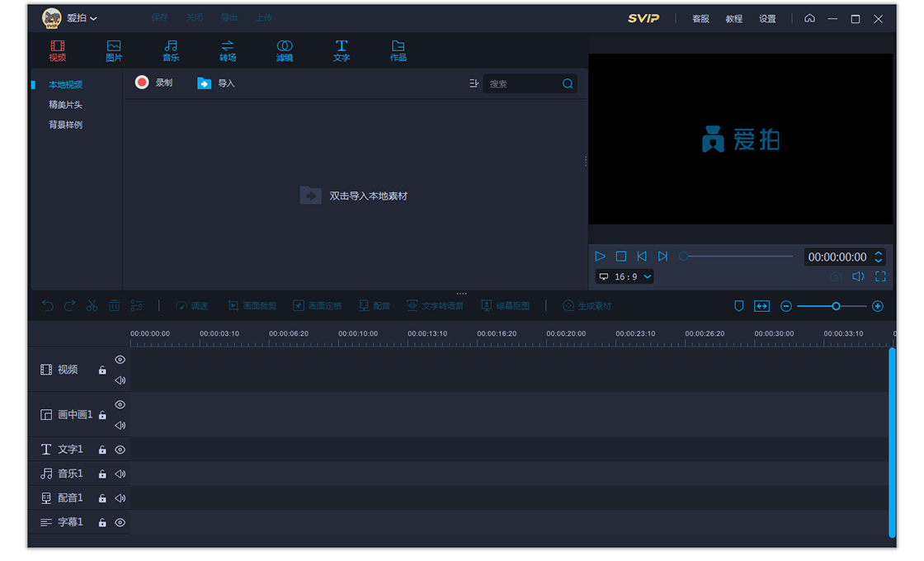Click the Stop playback icon

pos(621,257)
